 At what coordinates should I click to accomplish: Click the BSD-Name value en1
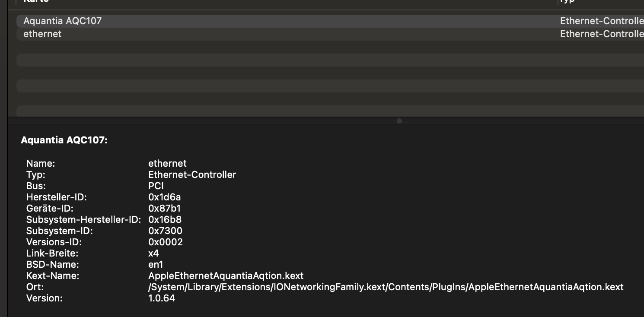pos(156,264)
